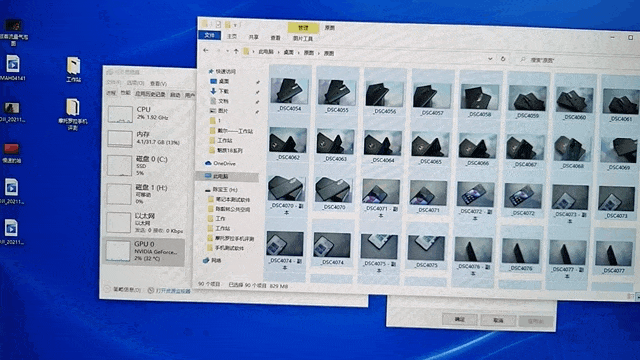Select the _DSC4054 image thumbnail
Screen dimensions: 640x360
point(290,94)
